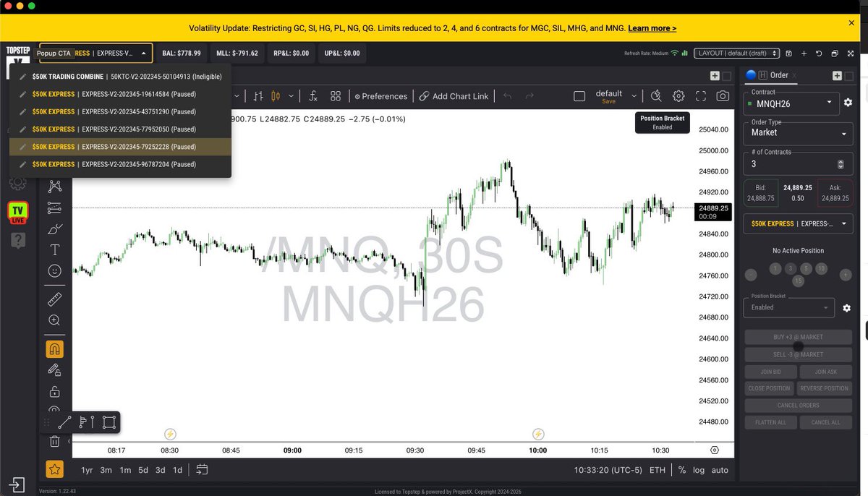Open the Position Bracket settings gear
Screen dimensions: 868x496
click(847, 308)
